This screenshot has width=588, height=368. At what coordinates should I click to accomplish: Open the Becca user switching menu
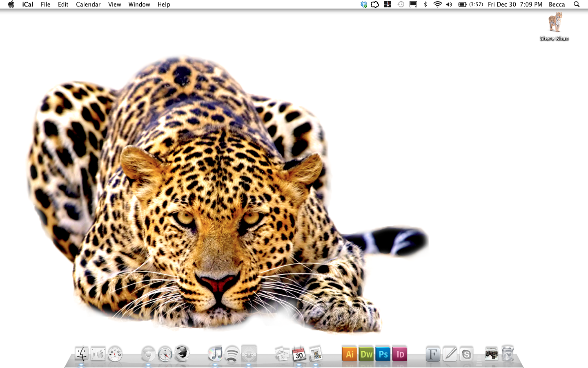(557, 4)
